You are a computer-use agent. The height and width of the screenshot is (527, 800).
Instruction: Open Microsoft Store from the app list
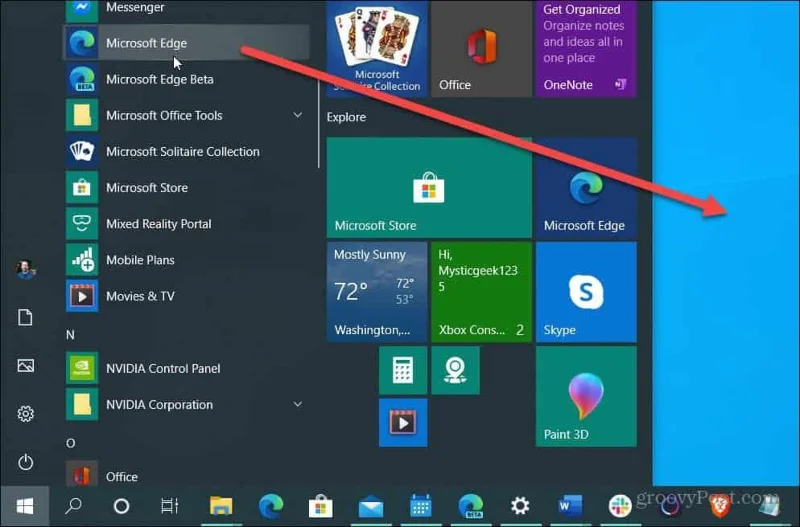tap(186, 188)
